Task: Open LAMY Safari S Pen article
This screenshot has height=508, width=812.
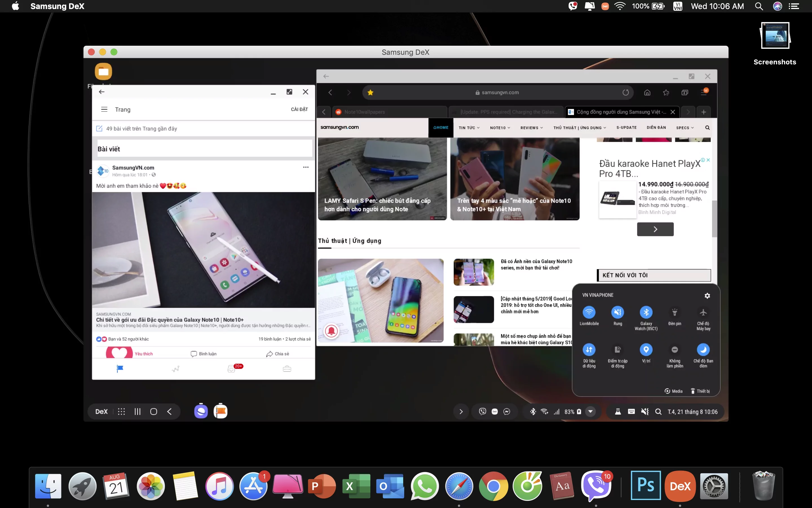Action: (x=382, y=179)
